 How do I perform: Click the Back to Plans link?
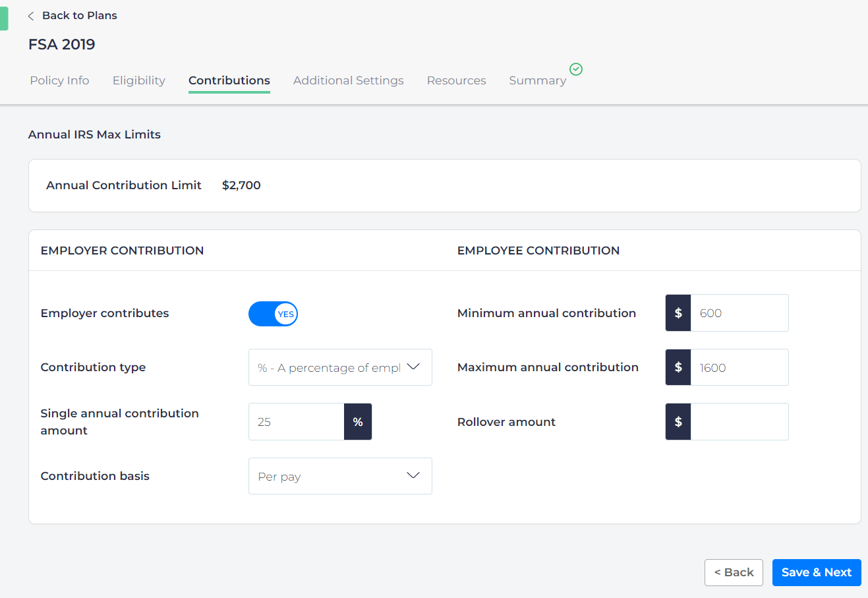coord(79,16)
